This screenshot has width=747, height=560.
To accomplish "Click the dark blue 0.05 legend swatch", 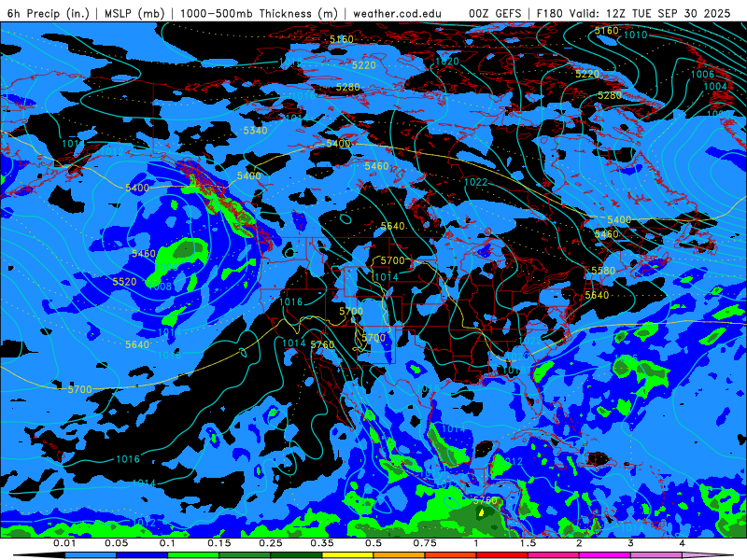I will (142, 555).
